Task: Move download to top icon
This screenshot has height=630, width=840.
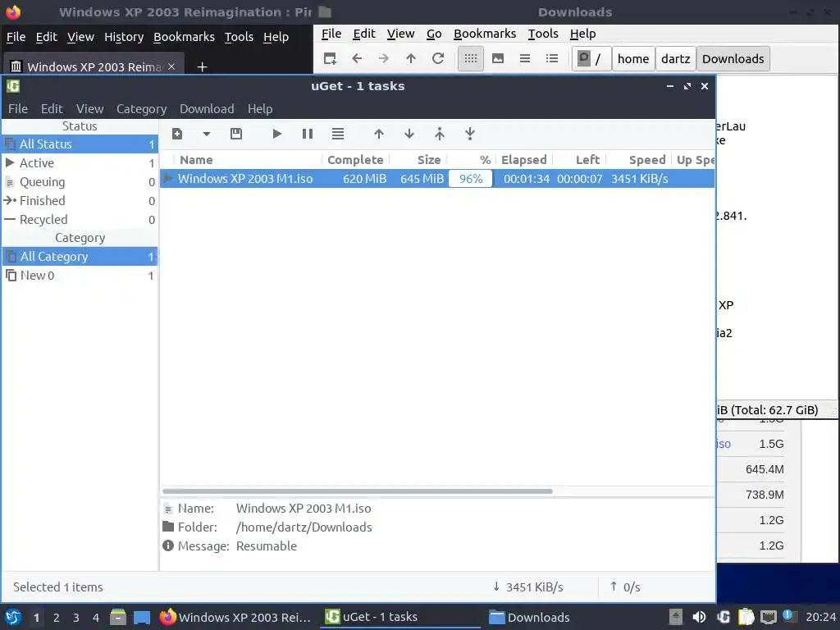Action: point(440,134)
